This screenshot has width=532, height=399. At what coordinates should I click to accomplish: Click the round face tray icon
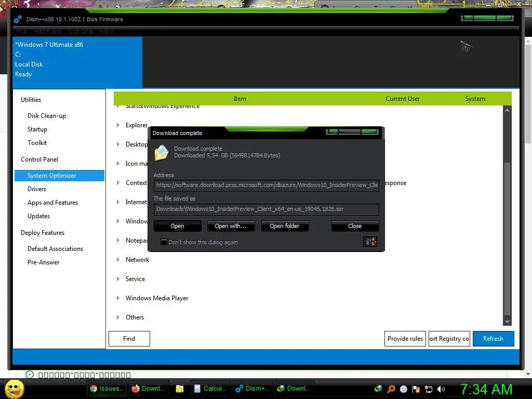(x=403, y=389)
